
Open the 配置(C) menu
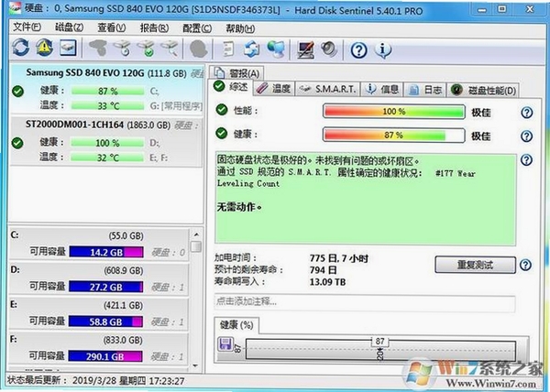[x=197, y=28]
